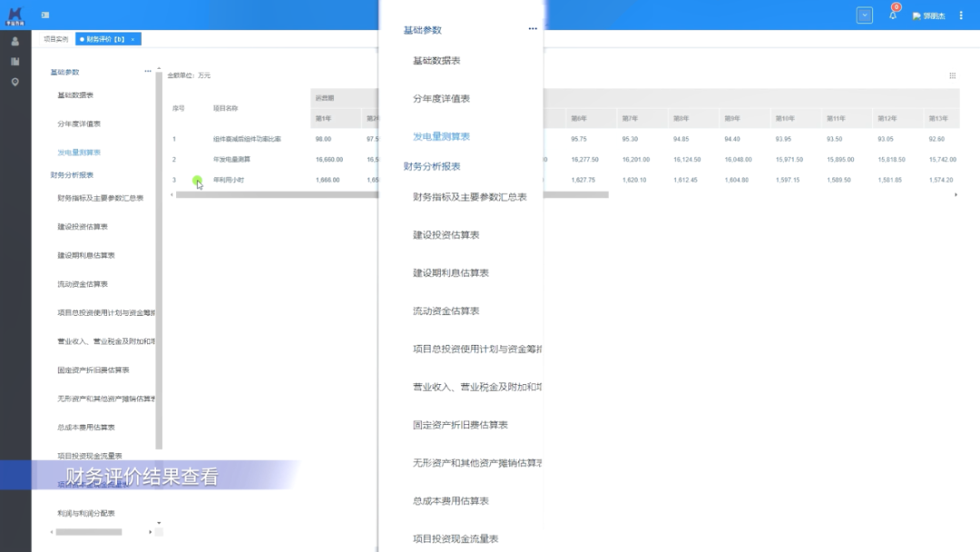Viewport: 980px width, 552px height.
Task: Click 营业收入、营业税金及附加 in enlarged panel
Action: [x=477, y=387]
